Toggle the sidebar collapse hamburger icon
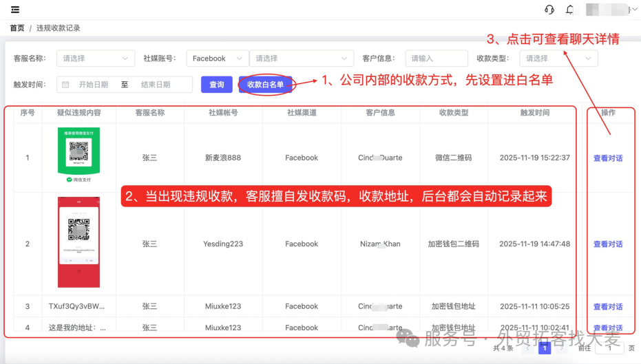641x364 pixels. pyautogui.click(x=15, y=10)
